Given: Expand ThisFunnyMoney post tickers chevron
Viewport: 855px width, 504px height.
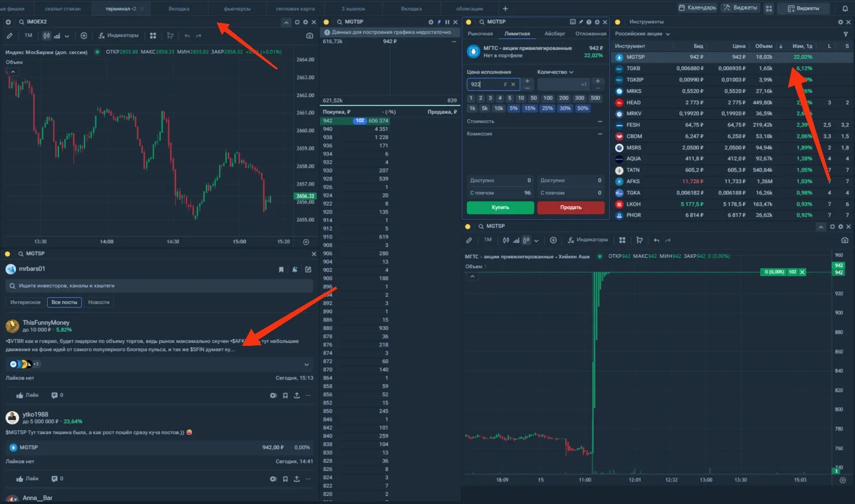Looking at the screenshot, I should [x=307, y=365].
